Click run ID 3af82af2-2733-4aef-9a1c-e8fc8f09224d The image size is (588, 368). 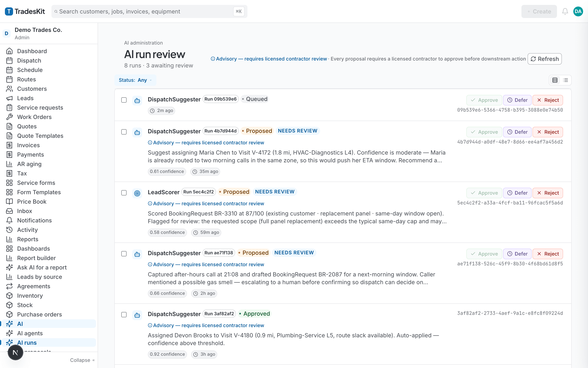pos(510,313)
